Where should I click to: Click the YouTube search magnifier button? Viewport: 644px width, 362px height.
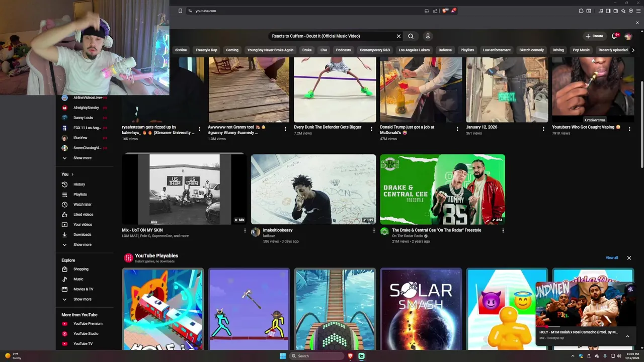411,36
